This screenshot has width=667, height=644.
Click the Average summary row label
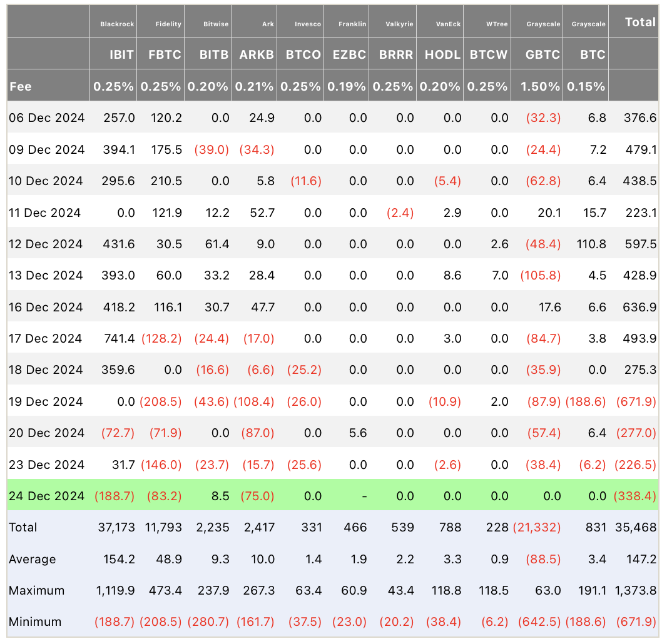coord(33,560)
